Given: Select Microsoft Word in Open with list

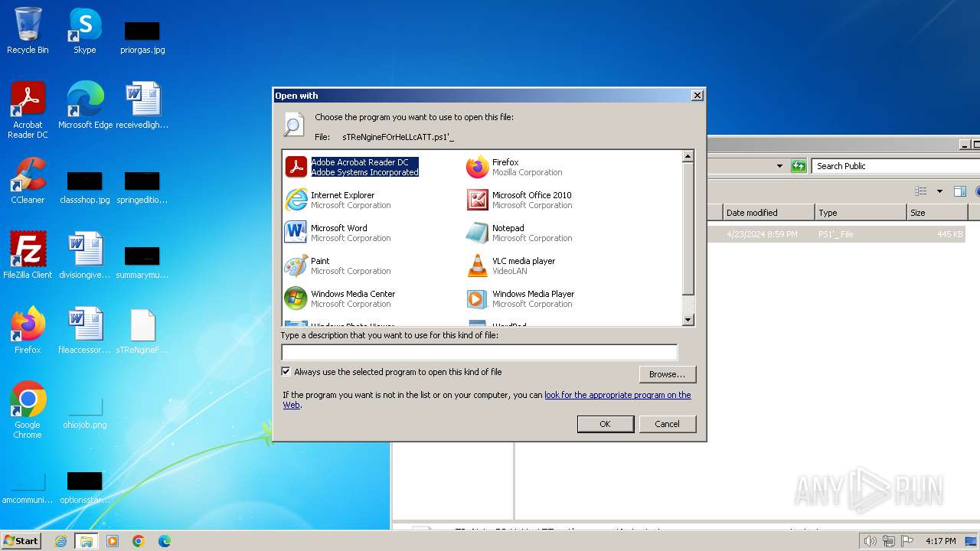Looking at the screenshot, I should (338, 233).
